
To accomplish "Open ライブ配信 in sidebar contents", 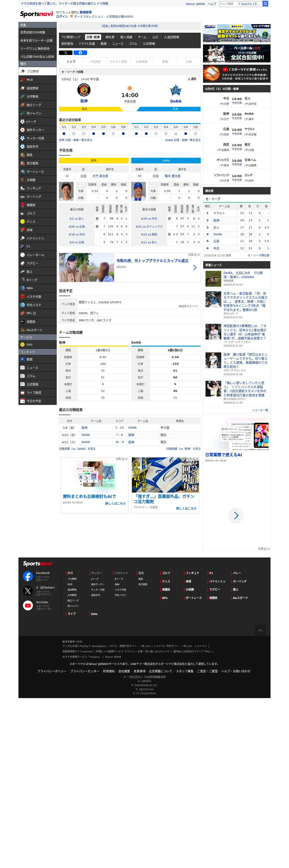I will [37, 393].
